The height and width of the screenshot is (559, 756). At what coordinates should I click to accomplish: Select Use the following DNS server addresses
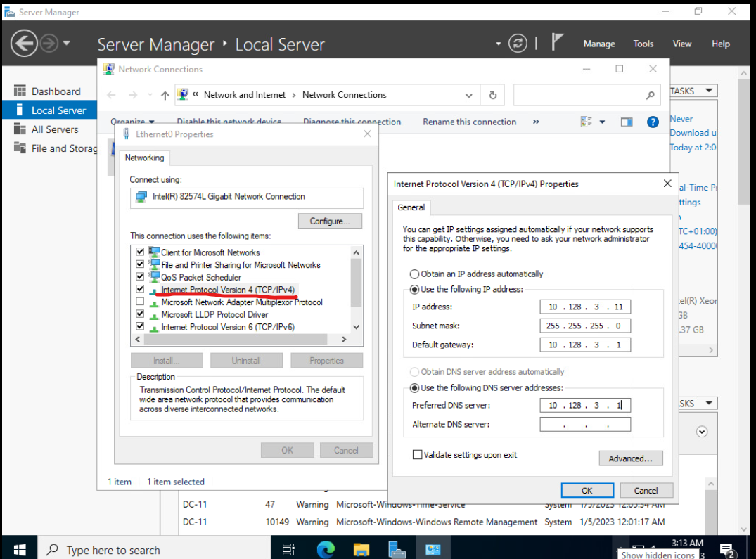coord(414,388)
